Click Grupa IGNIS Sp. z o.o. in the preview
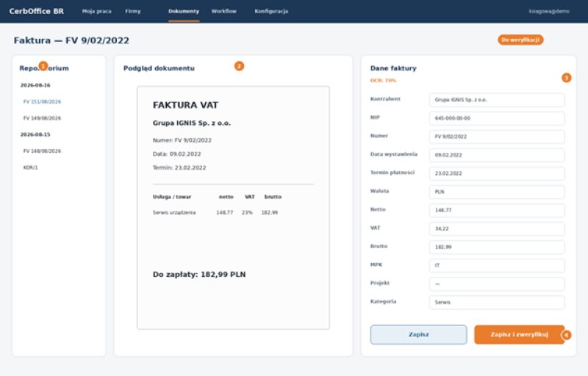 (192, 123)
